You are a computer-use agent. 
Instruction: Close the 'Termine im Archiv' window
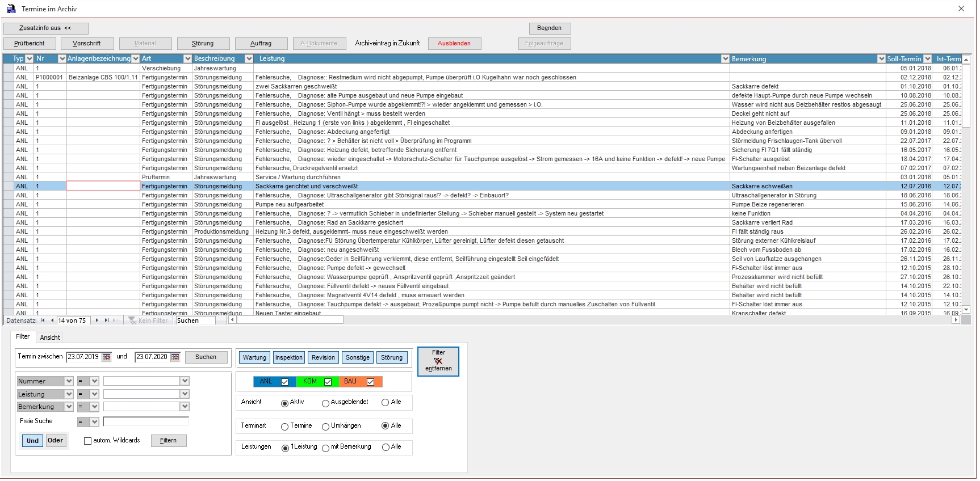click(x=961, y=9)
